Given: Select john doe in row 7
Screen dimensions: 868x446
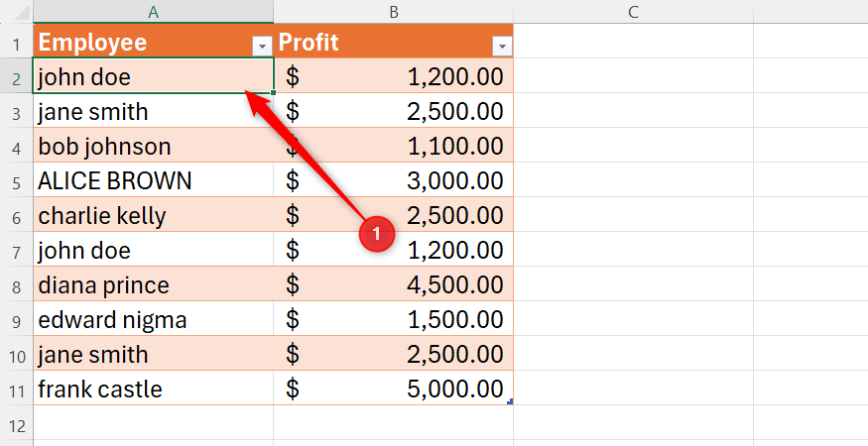Looking at the screenshot, I should pyautogui.click(x=154, y=250).
